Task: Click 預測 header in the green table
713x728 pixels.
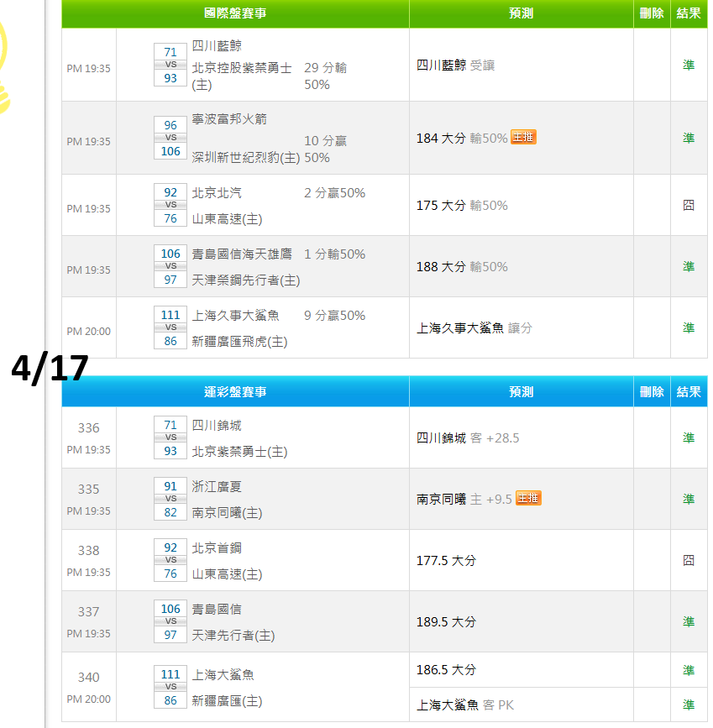Action: pyautogui.click(x=522, y=13)
